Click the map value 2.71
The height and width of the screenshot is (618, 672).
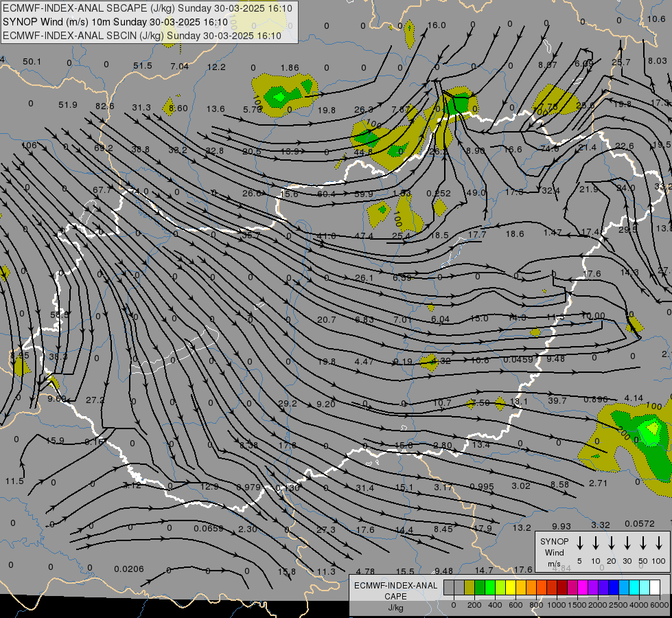point(598,483)
